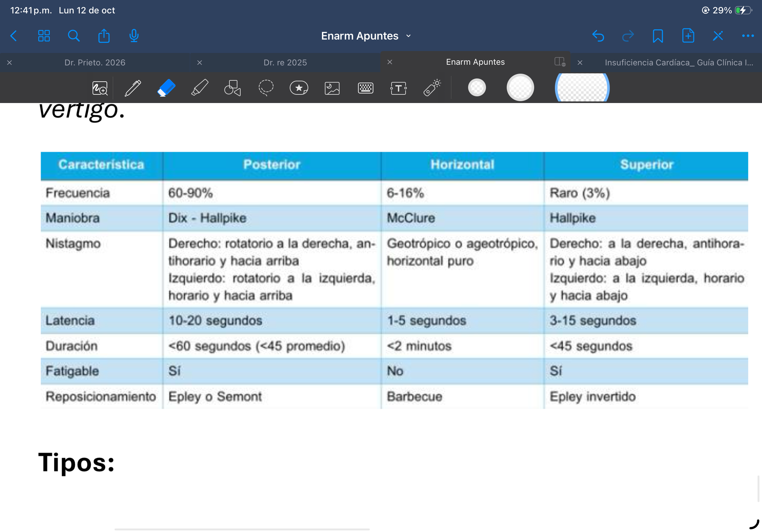Tap the vertical page scrollbar
This screenshot has width=762, height=532.
coord(758,489)
